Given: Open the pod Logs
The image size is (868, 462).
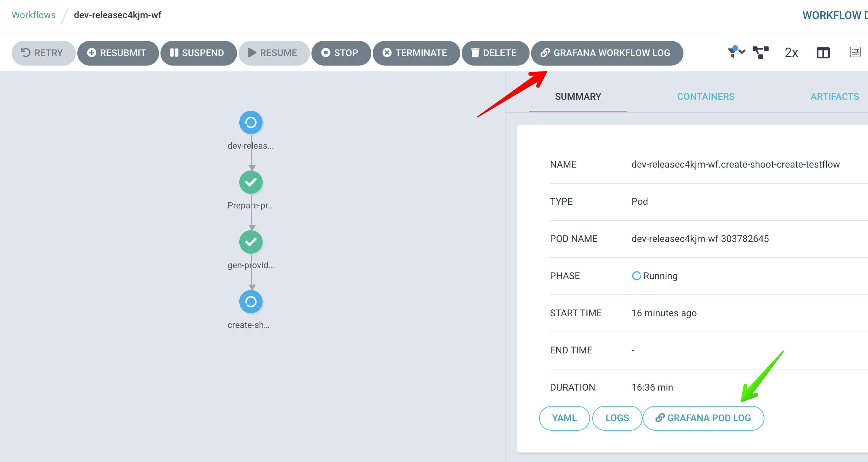Looking at the screenshot, I should tap(617, 418).
